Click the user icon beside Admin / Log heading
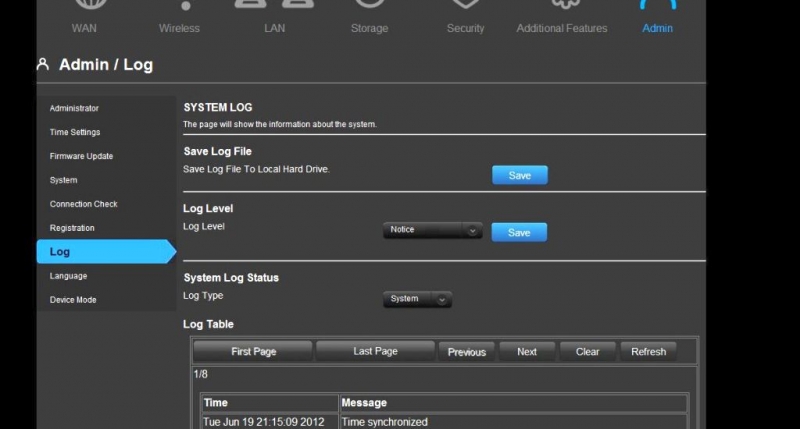 point(43,64)
